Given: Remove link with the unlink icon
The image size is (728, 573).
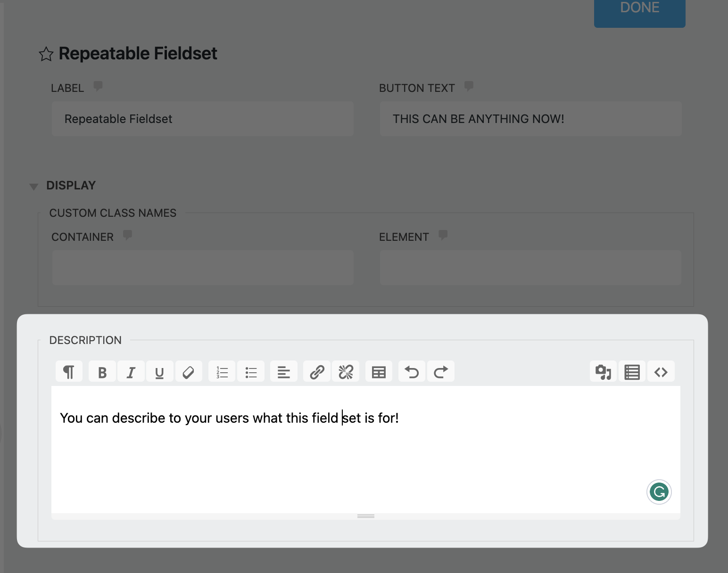Looking at the screenshot, I should (x=346, y=372).
